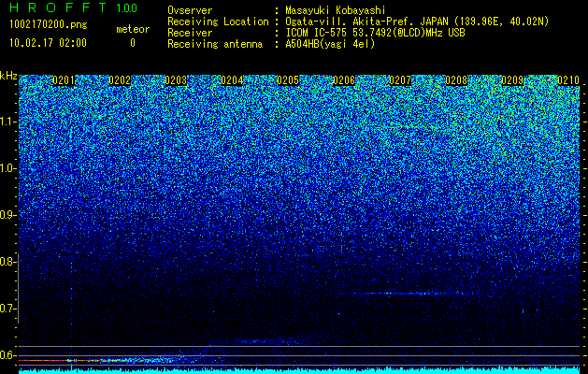The height and width of the screenshot is (374, 588).
Task: Click the Receiving Location label
Action: coord(218,22)
